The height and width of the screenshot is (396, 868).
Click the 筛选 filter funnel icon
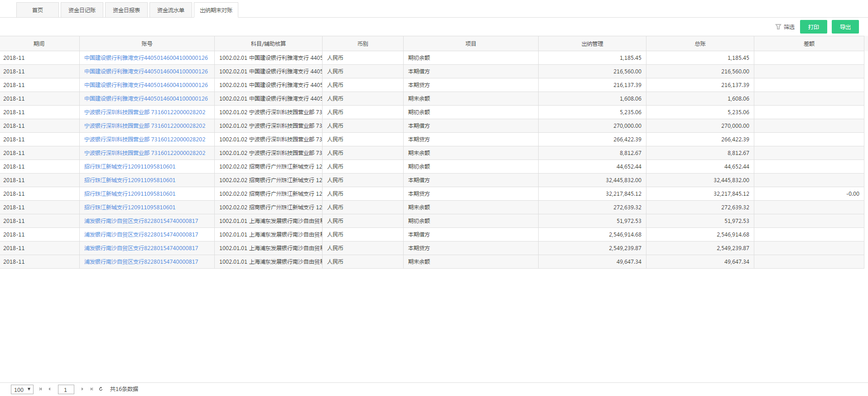tap(778, 27)
